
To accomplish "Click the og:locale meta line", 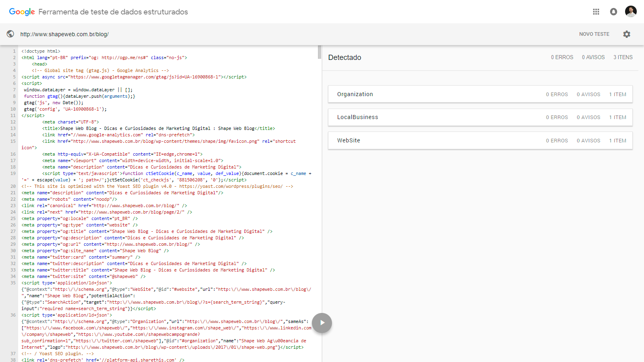I will (x=80, y=218).
